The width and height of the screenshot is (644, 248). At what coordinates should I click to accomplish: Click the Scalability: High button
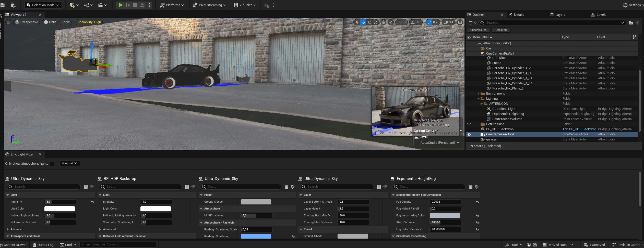coord(89,22)
